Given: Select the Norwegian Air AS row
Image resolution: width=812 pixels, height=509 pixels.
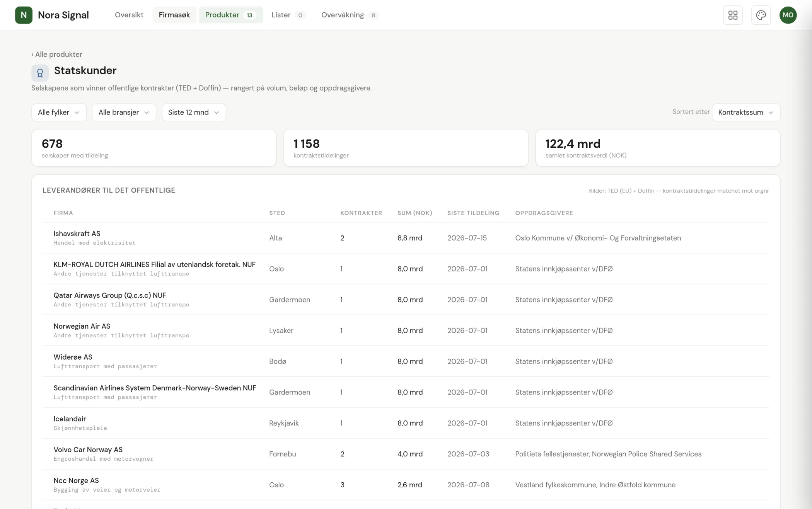Looking at the screenshot, I should pos(406,331).
